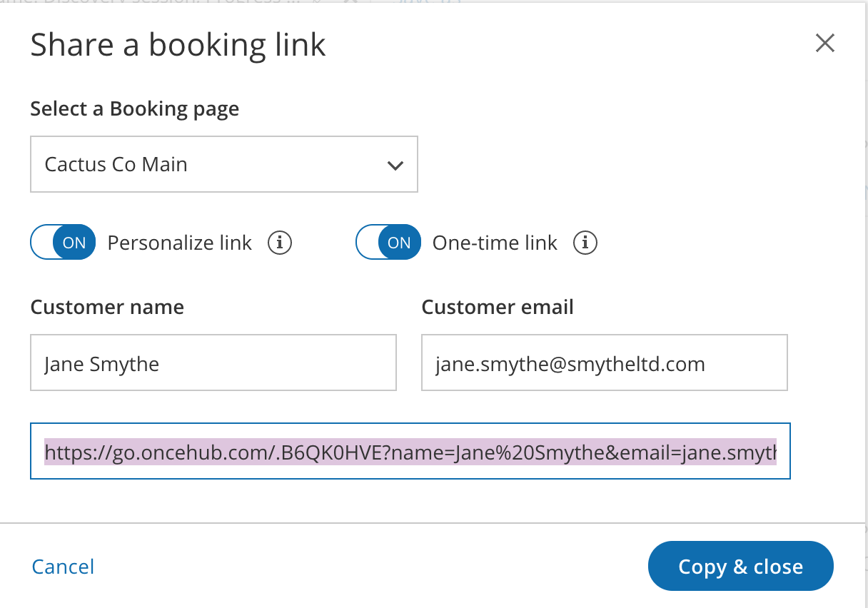Click the ON knob of One-time switch
Image resolution: width=868 pixels, height=608 pixels.
(400, 243)
